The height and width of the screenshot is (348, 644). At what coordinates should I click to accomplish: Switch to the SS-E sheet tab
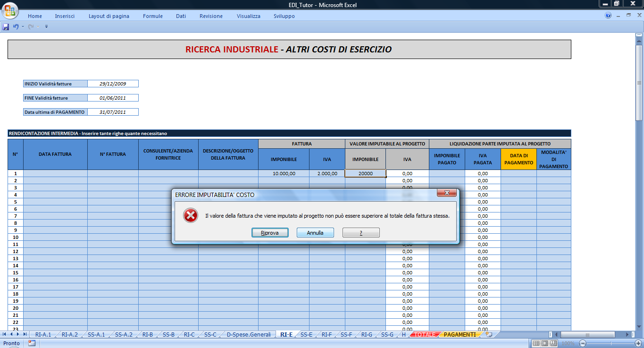tap(307, 334)
